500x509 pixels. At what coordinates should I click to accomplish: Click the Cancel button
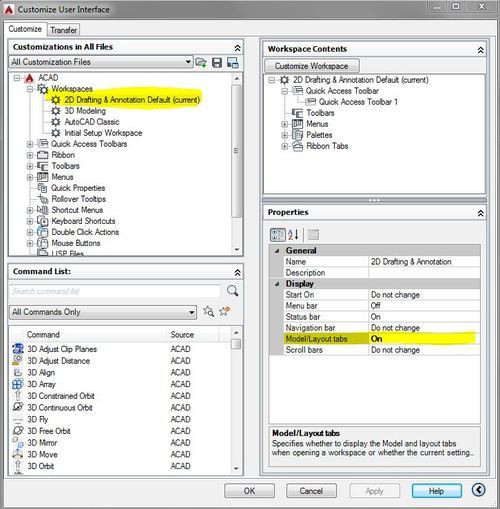[x=311, y=491]
